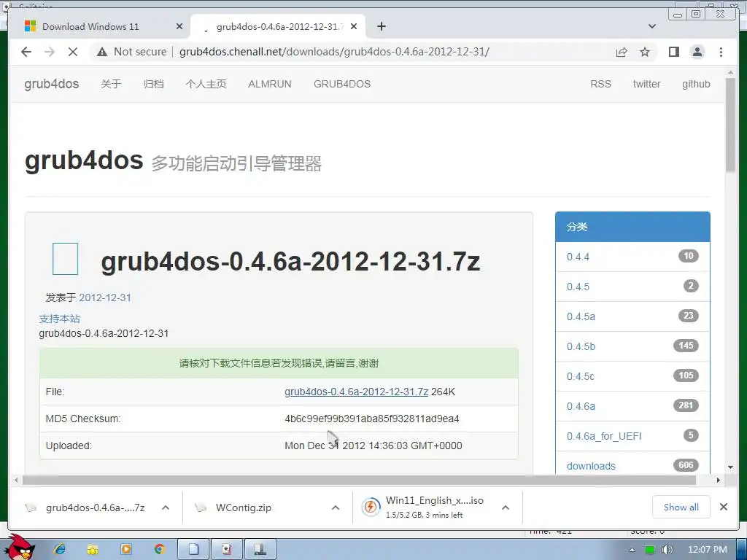The image size is (747, 560).
Task: Open the GRUB4DOS menu item
Action: (342, 84)
